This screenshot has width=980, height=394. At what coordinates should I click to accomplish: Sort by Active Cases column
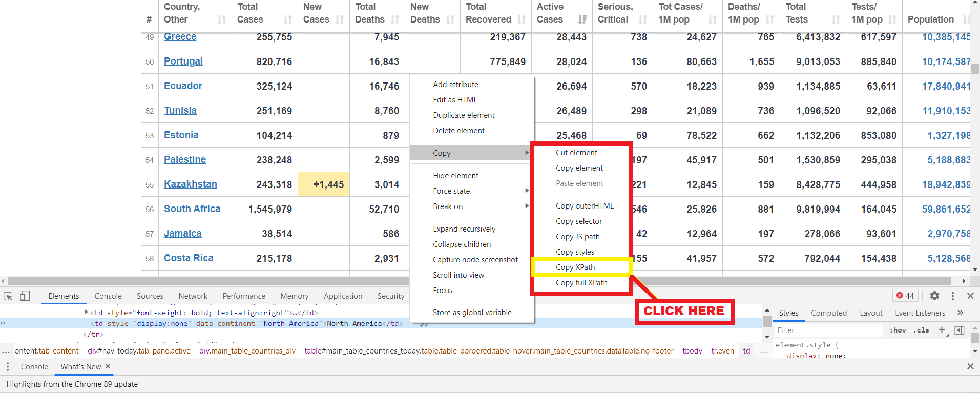tap(582, 19)
